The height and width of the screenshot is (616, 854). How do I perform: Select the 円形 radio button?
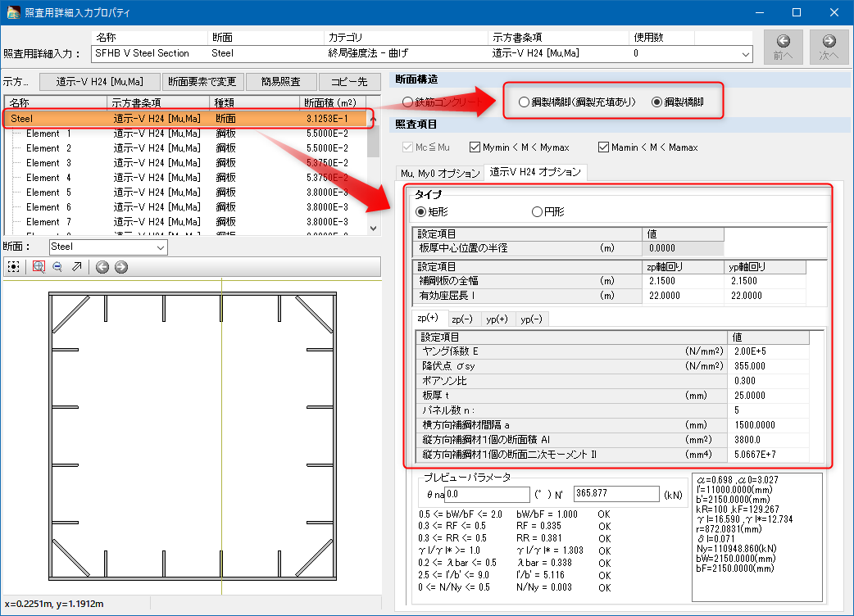538,212
